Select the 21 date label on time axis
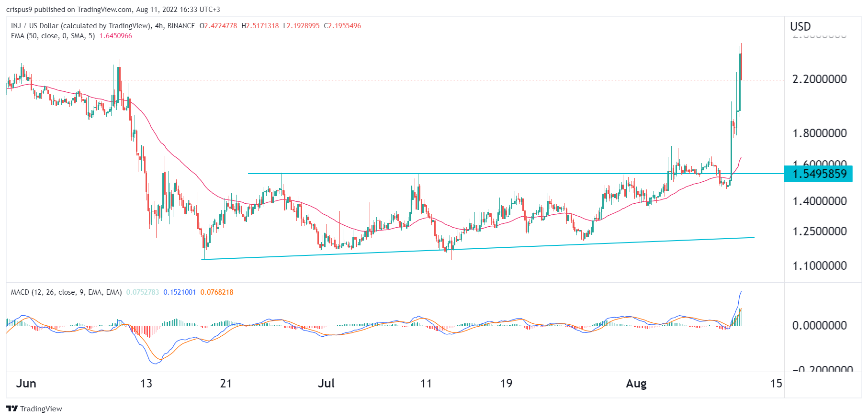Image resolution: width=868 pixels, height=419 pixels. click(x=226, y=383)
